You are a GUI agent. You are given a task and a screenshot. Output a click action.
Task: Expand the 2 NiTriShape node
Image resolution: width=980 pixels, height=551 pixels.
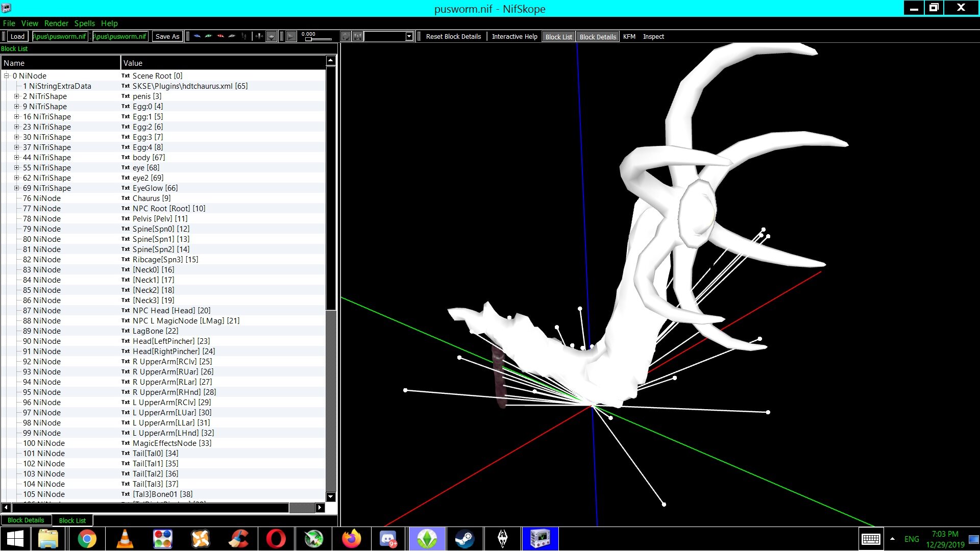(17, 96)
